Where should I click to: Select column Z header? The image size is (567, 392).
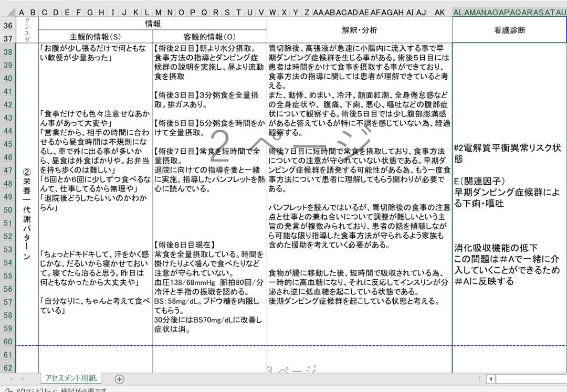[307, 13]
